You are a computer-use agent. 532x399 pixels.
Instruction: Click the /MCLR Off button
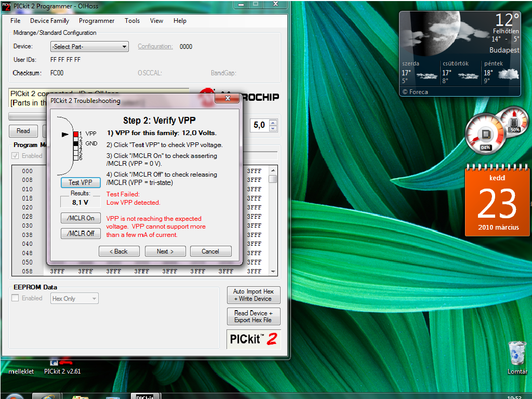point(81,233)
